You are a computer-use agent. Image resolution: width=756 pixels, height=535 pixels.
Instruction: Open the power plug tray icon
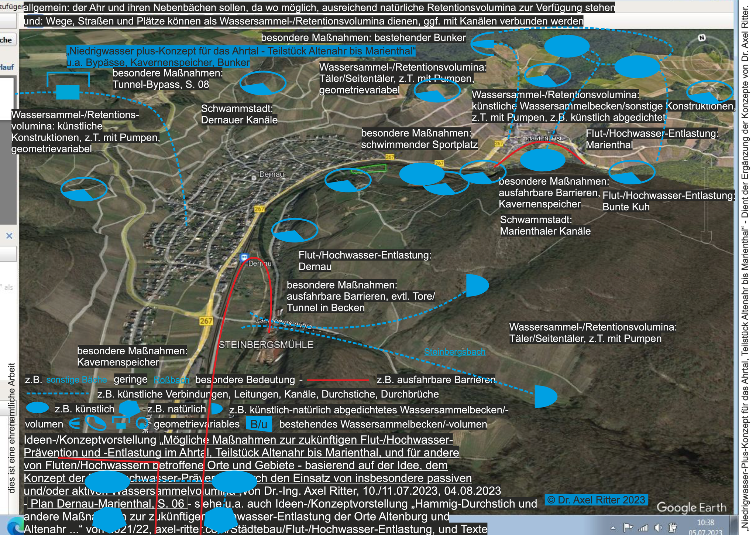(672, 528)
